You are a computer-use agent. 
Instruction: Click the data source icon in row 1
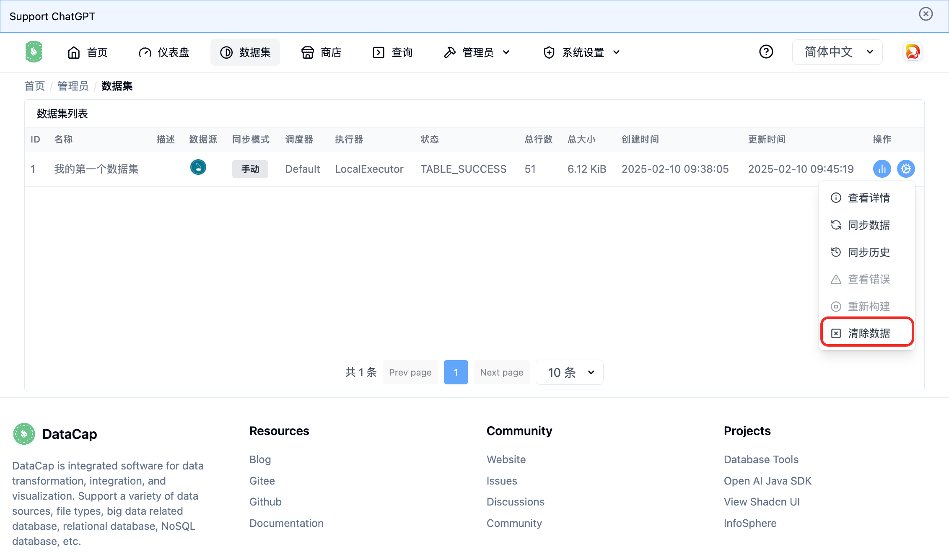click(x=198, y=167)
